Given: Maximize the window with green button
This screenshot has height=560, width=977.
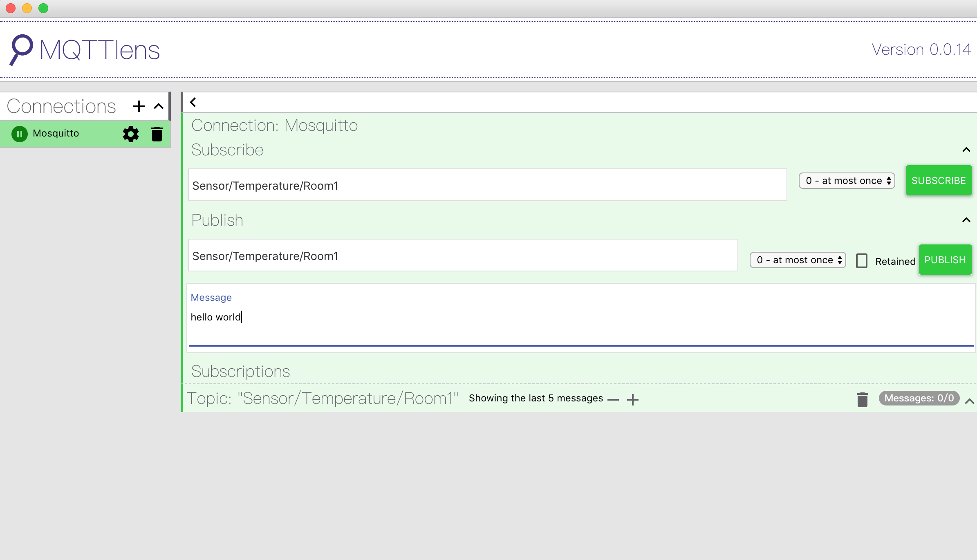Looking at the screenshot, I should click(43, 8).
